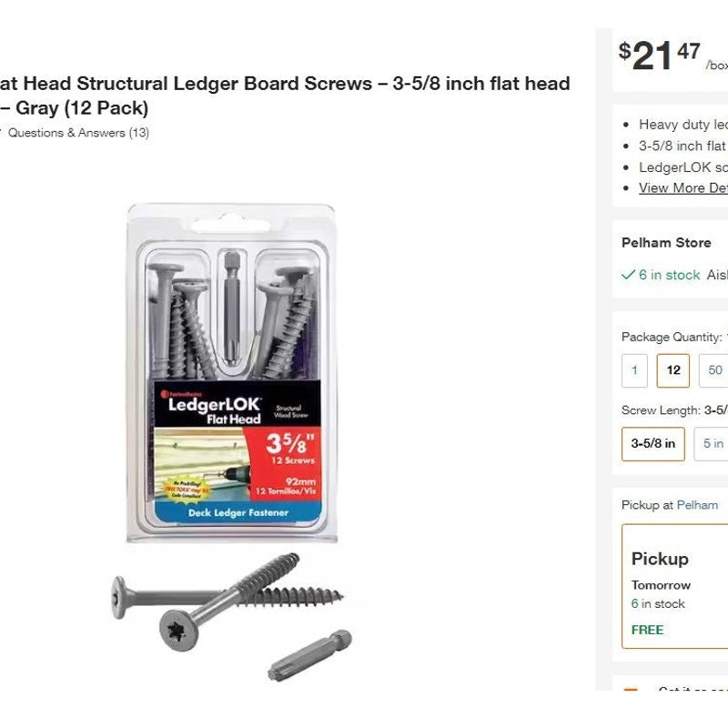This screenshot has width=728, height=728.
Task: Click the LedgerLOK package product image
Action: tap(231, 373)
